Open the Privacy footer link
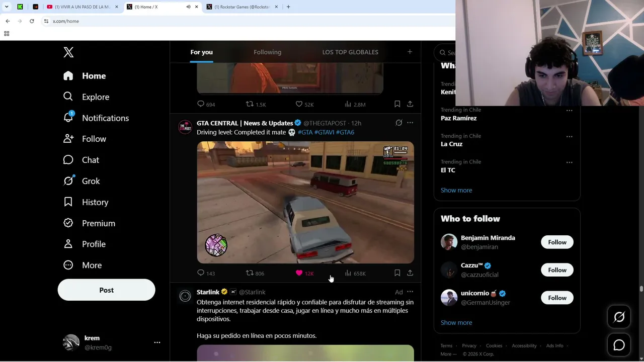This screenshot has width=644, height=362. (469, 346)
